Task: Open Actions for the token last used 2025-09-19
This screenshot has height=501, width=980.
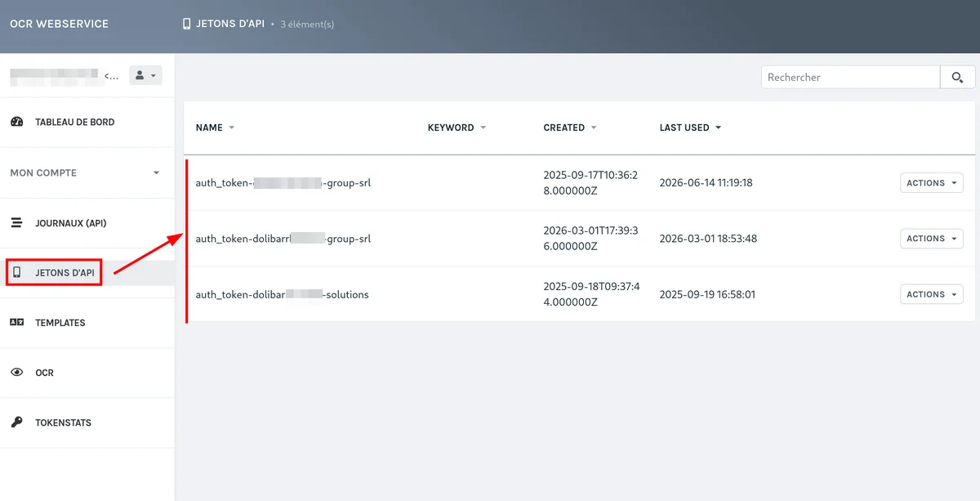Action: point(931,294)
